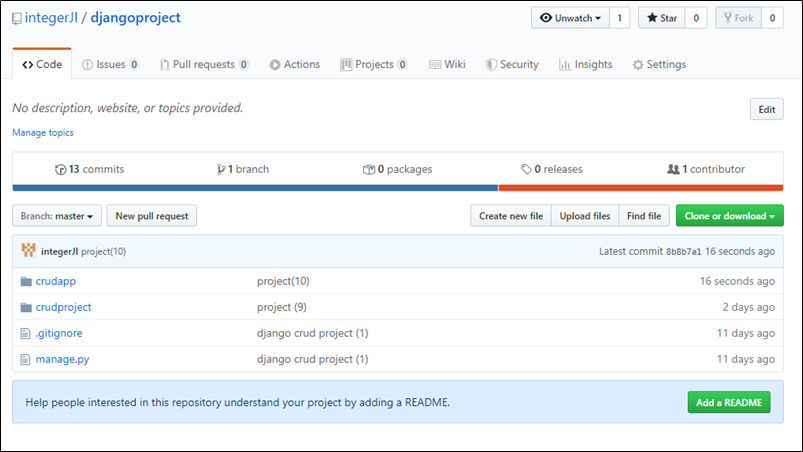The image size is (803, 452).
Task: Click the project(10) commit message in header row
Action: [103, 251]
